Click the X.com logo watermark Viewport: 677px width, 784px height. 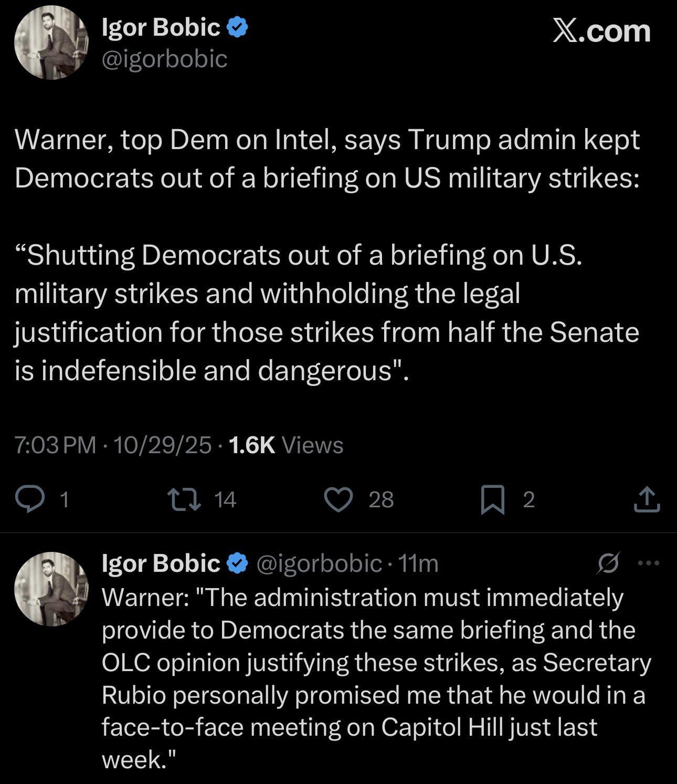pos(601,32)
